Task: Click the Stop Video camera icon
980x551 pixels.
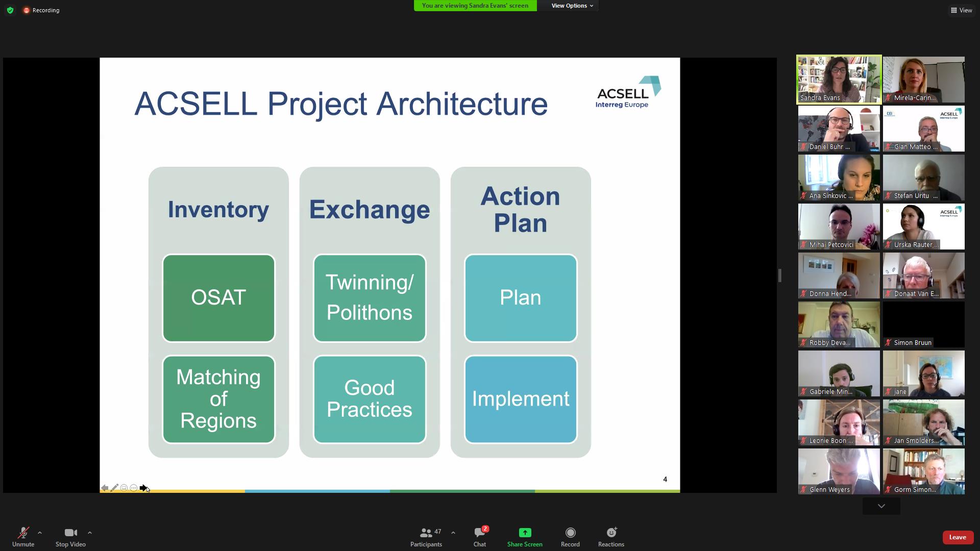Action: [70, 532]
